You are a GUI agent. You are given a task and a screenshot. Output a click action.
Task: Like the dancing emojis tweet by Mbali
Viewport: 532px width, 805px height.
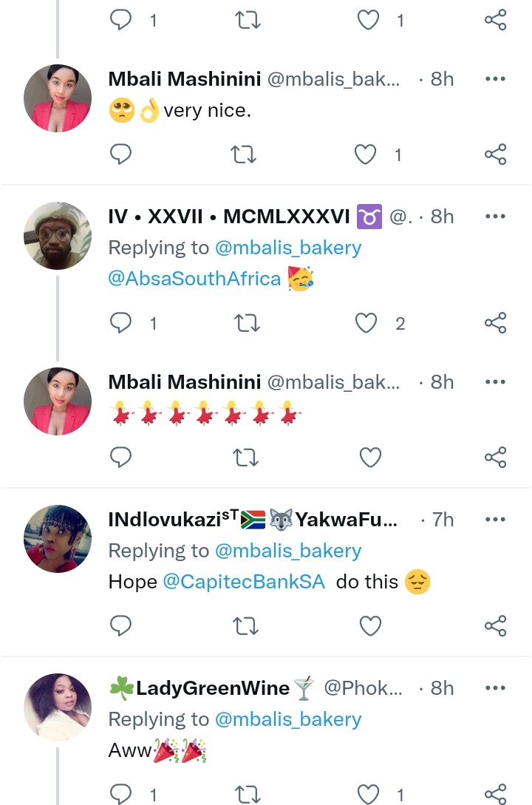pos(369,458)
